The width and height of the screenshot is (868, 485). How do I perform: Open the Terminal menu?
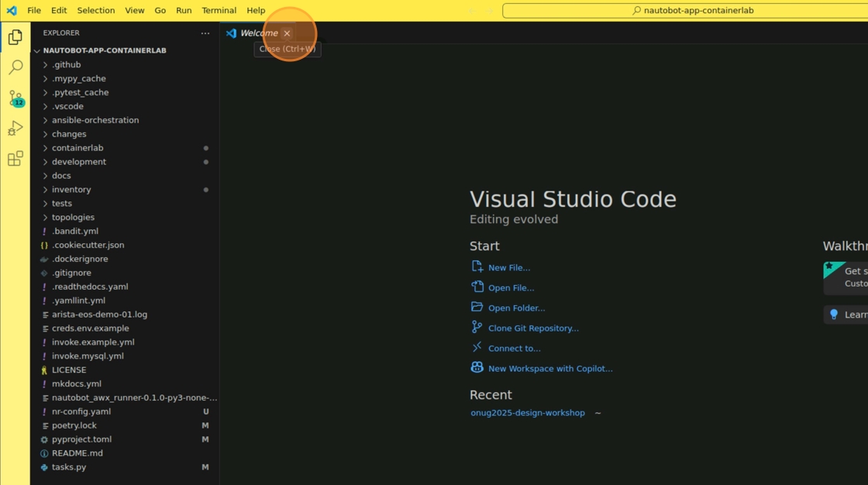point(219,11)
